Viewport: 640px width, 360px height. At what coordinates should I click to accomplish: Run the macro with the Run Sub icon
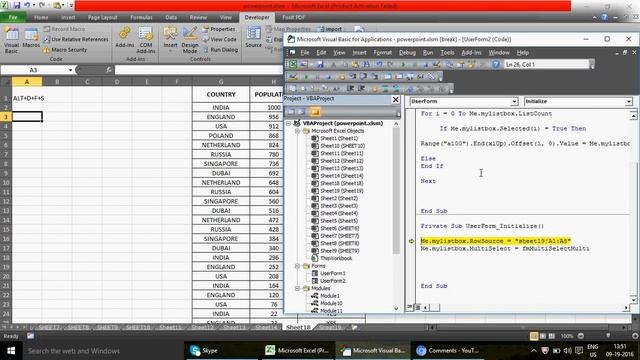click(403, 64)
